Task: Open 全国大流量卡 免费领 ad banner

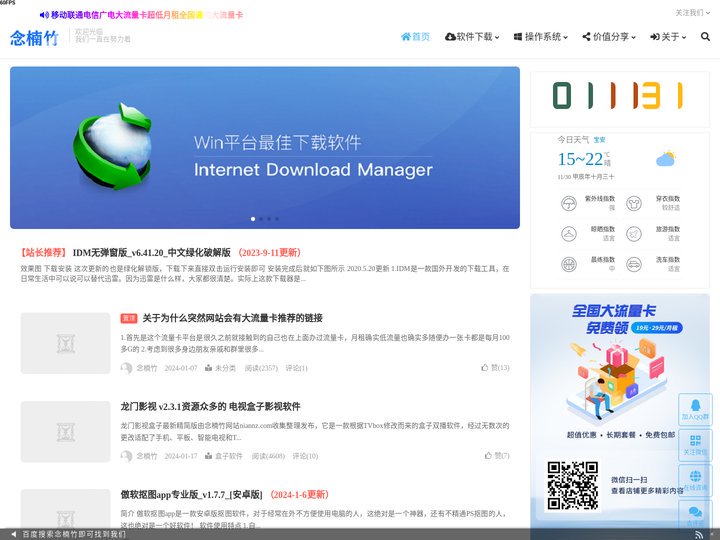Action: point(620,411)
